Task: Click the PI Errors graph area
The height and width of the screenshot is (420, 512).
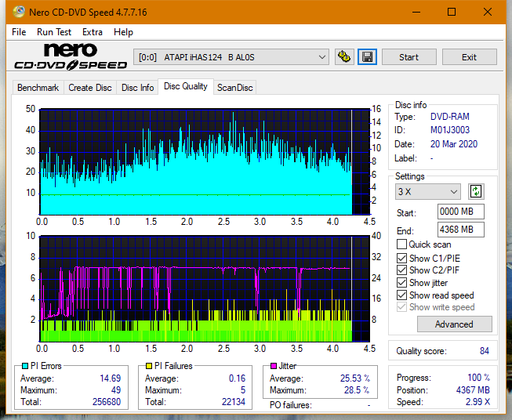Action: click(x=205, y=161)
